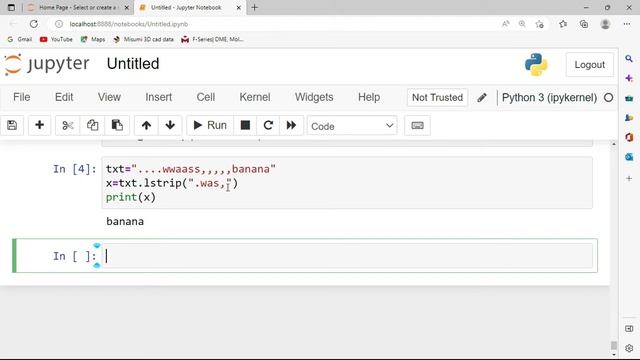This screenshot has height=360, width=640.
Task: Paste cells below icon
Action: 117,125
